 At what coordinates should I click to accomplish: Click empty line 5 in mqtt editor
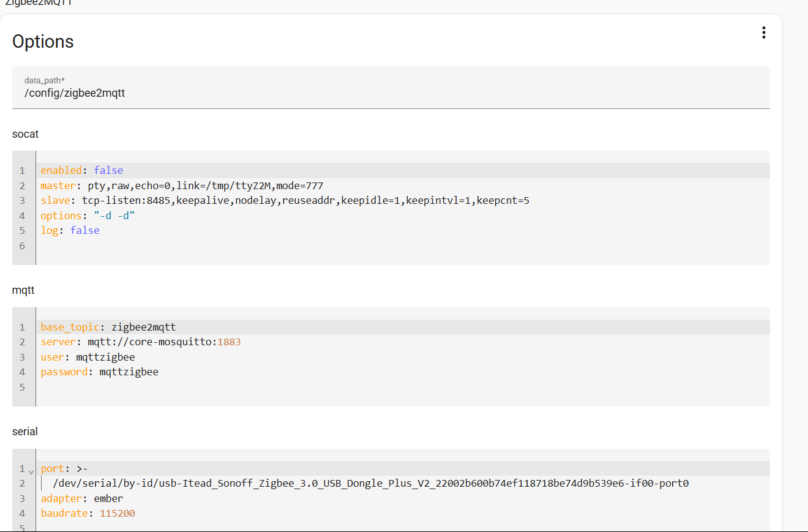point(403,387)
